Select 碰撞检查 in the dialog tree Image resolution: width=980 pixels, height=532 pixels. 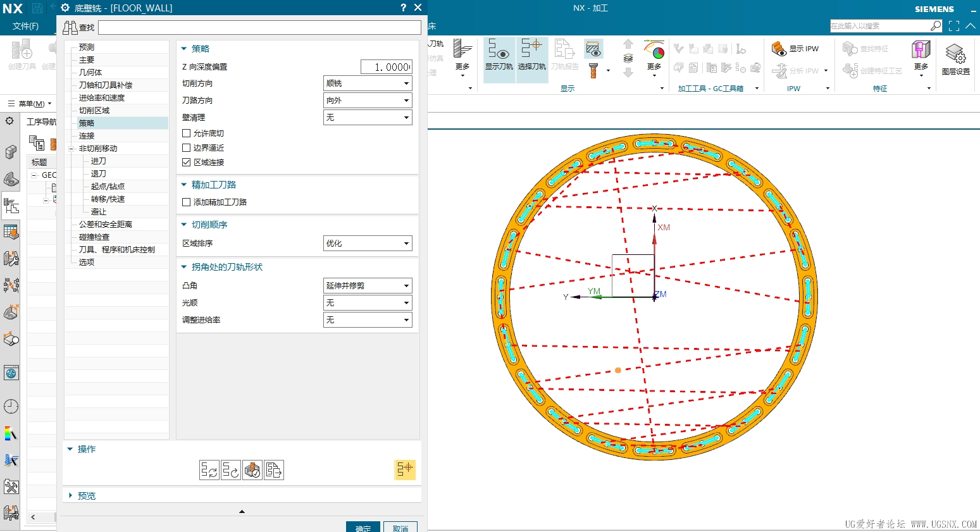click(94, 237)
